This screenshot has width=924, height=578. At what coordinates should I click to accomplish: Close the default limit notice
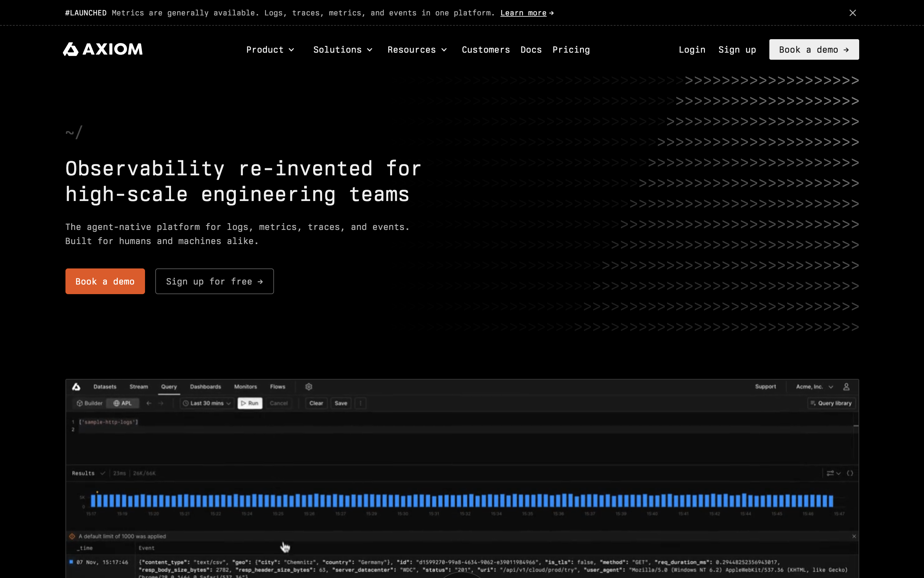click(x=854, y=536)
